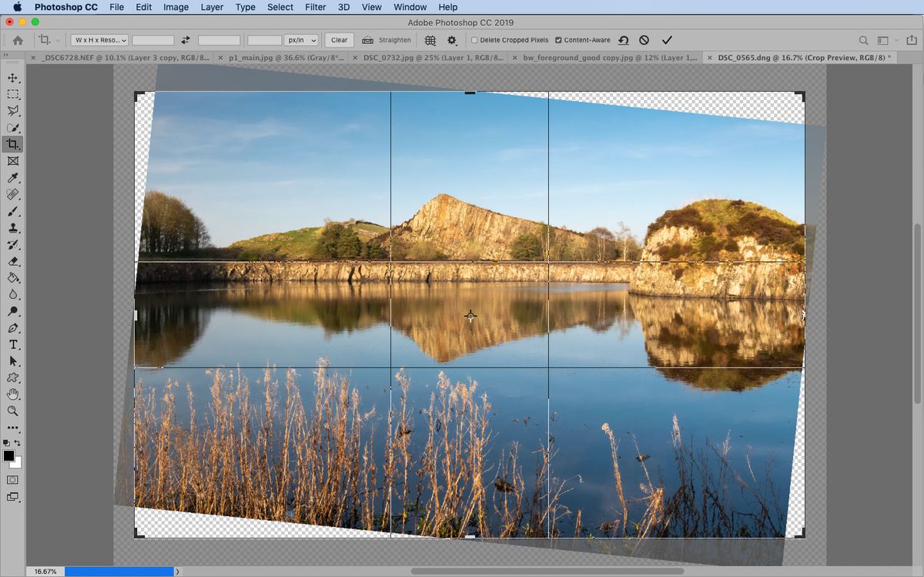Change the screen mode
The height and width of the screenshot is (577, 924).
[x=13, y=497]
